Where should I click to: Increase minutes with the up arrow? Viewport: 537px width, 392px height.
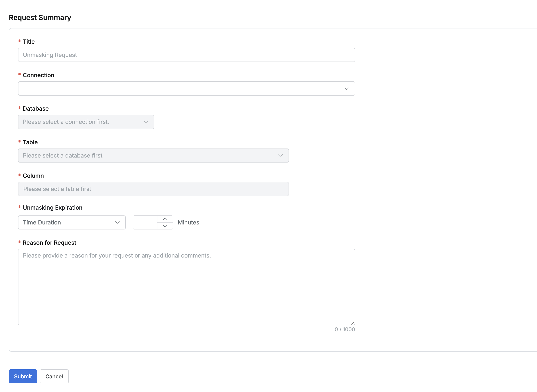165,219
